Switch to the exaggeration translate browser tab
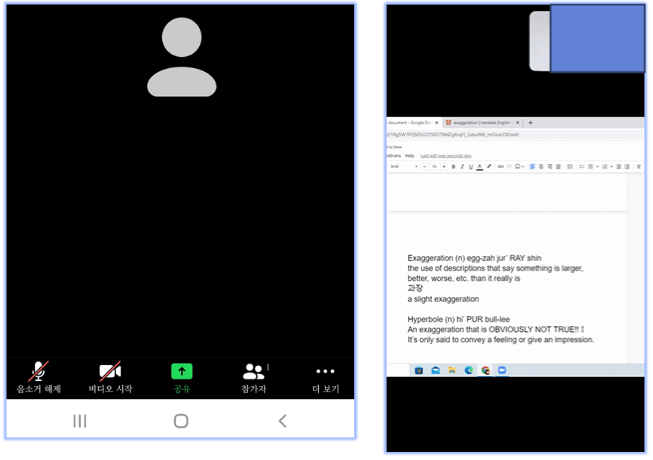653x460 pixels. pos(481,123)
